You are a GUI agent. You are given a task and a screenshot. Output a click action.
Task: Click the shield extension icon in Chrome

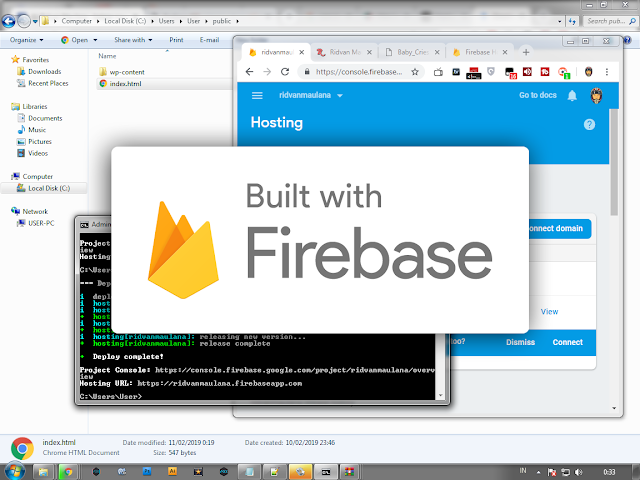point(491,72)
